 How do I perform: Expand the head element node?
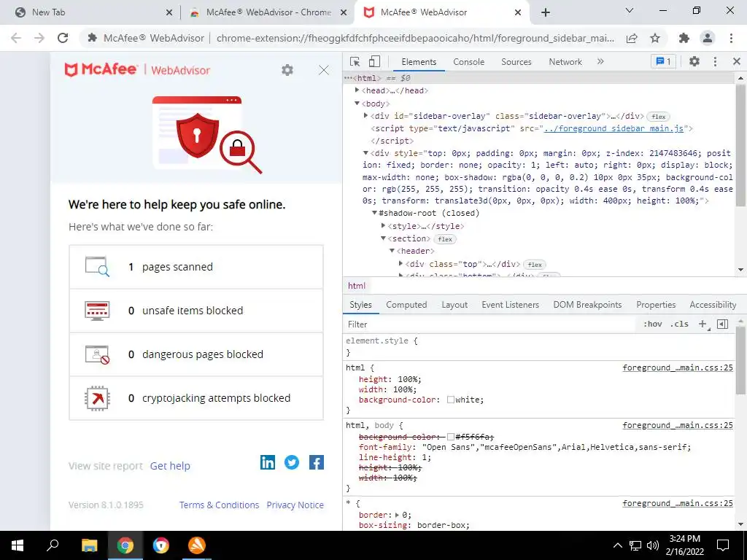click(x=357, y=90)
